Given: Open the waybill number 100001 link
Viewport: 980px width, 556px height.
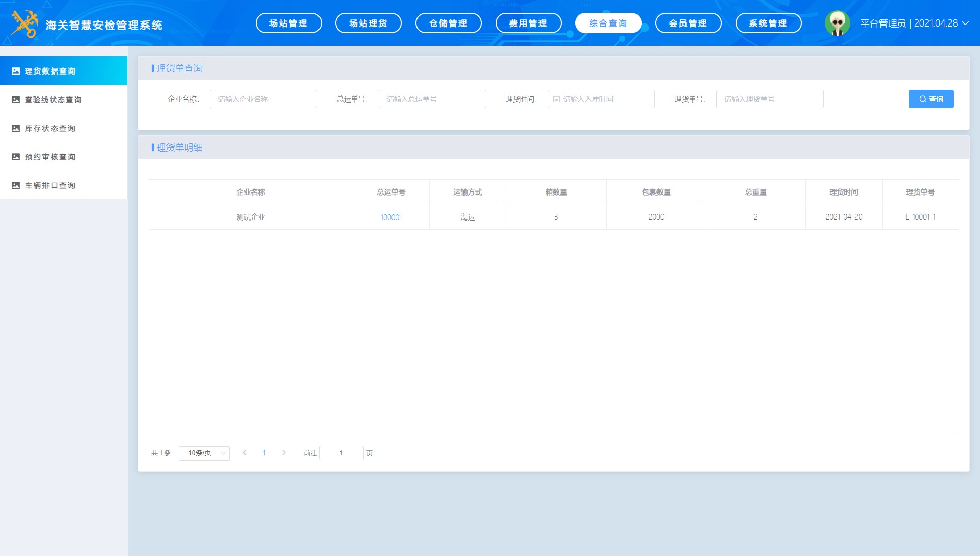Looking at the screenshot, I should pyautogui.click(x=391, y=217).
